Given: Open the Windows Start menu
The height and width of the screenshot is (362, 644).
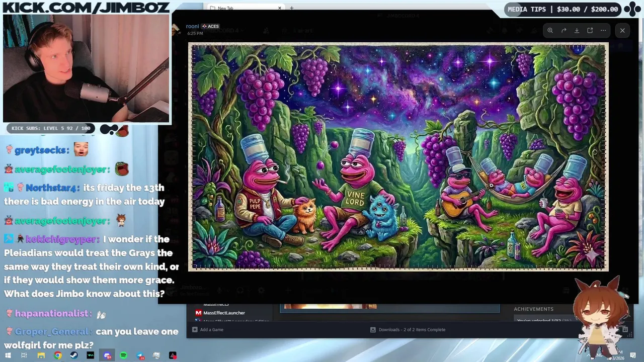Looking at the screenshot, I should click(8, 355).
